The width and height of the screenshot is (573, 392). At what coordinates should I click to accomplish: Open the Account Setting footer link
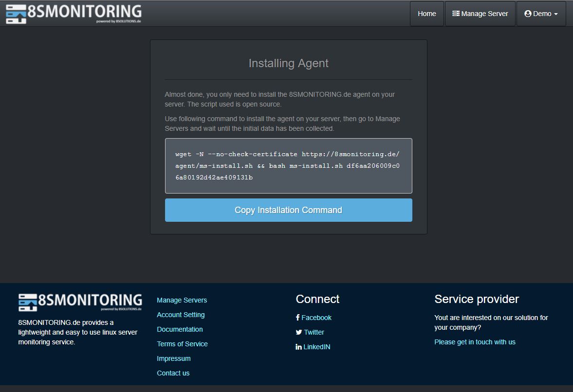click(181, 315)
